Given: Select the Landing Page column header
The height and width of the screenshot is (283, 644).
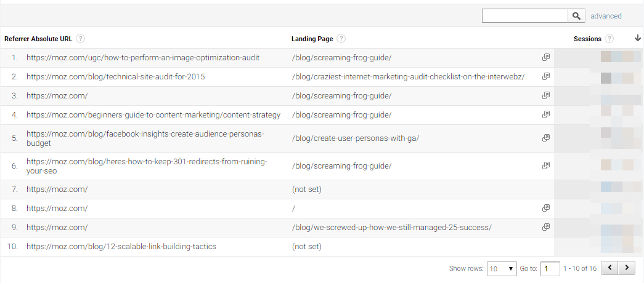Looking at the screenshot, I should 312,39.
